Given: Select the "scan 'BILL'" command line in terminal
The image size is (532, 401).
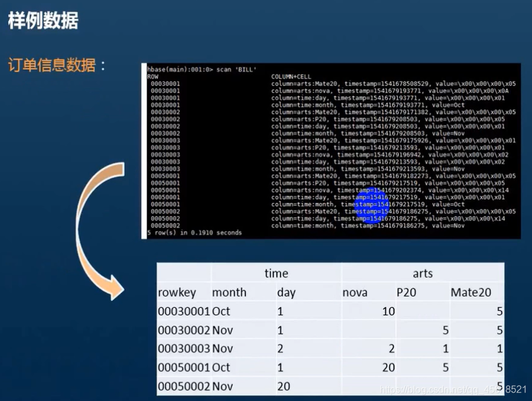Looking at the screenshot, I should click(x=202, y=69).
